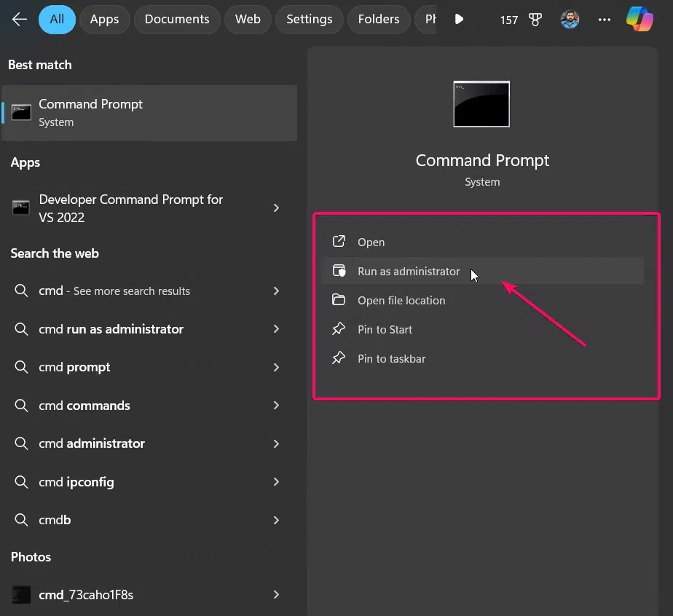Click the magnifier icon beside 'cmd run as administrator'
The image size is (673, 616).
pyautogui.click(x=21, y=329)
